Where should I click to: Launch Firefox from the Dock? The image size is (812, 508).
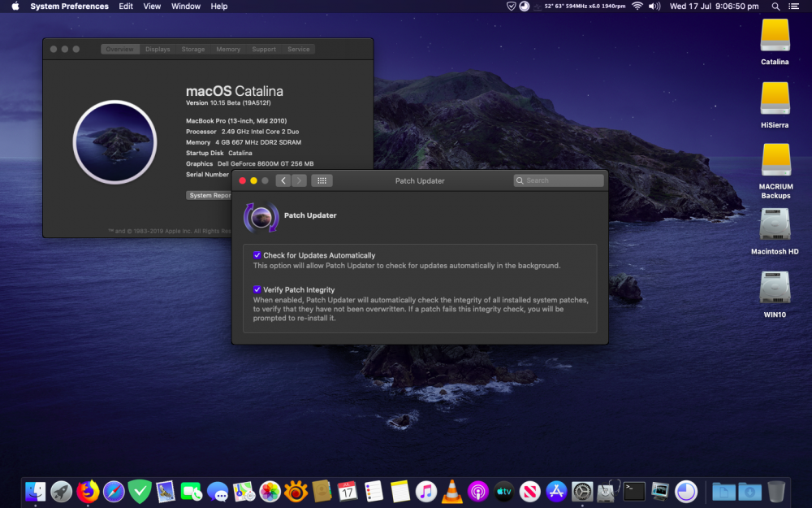[88, 492]
